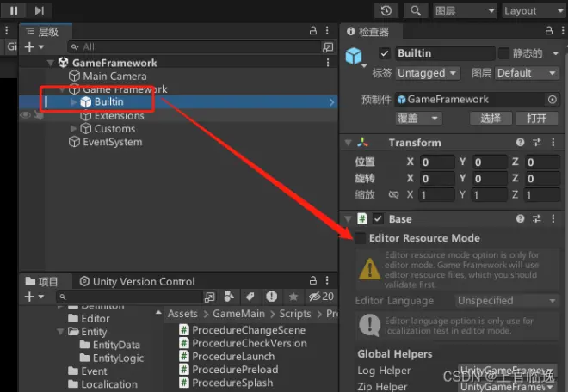Image resolution: width=568 pixels, height=392 pixels.
Task: Click the Pause playback button
Action: coord(14,10)
